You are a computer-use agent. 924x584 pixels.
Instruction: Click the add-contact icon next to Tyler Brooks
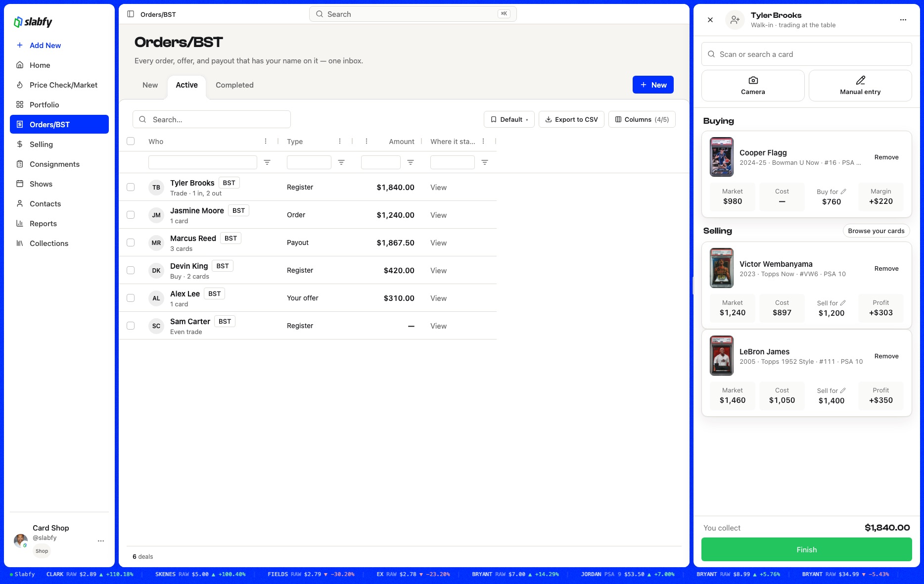(735, 20)
